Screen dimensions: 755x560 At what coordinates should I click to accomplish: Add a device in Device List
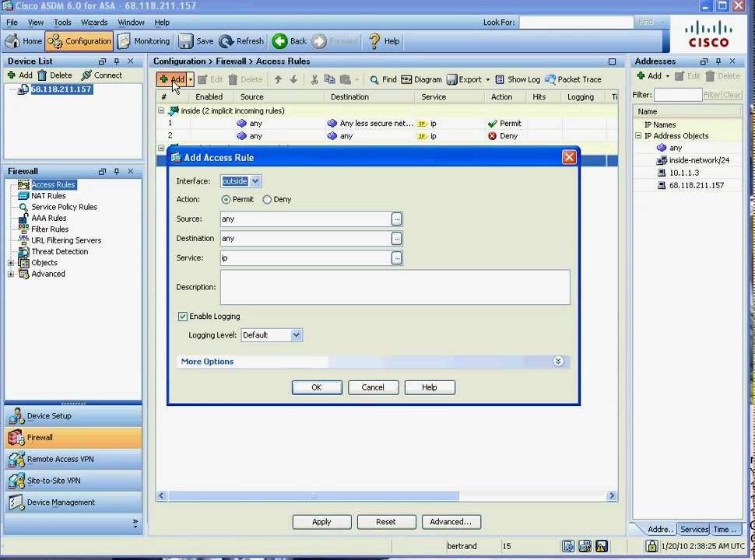click(x=19, y=75)
